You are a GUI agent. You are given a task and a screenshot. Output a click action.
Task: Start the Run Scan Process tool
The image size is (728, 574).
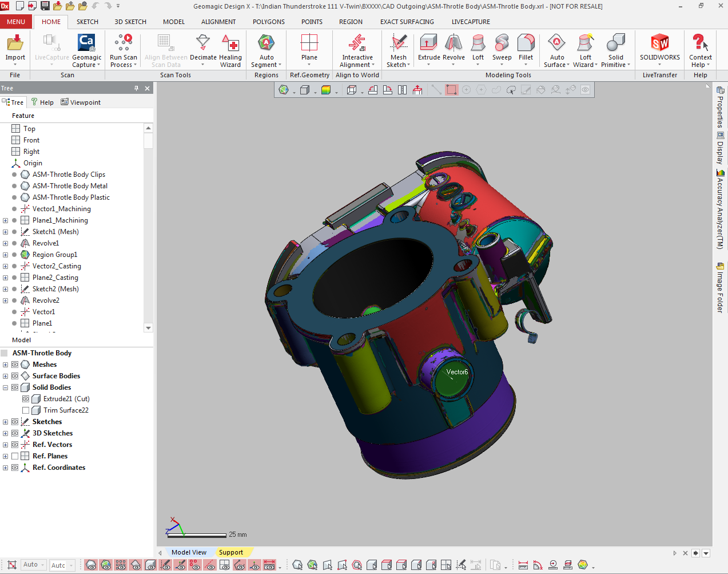[x=124, y=50]
